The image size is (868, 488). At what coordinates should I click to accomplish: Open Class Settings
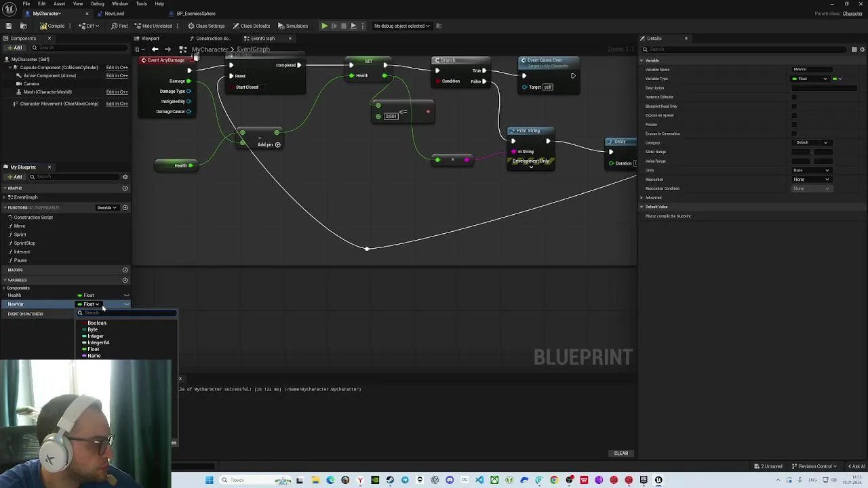click(x=207, y=26)
